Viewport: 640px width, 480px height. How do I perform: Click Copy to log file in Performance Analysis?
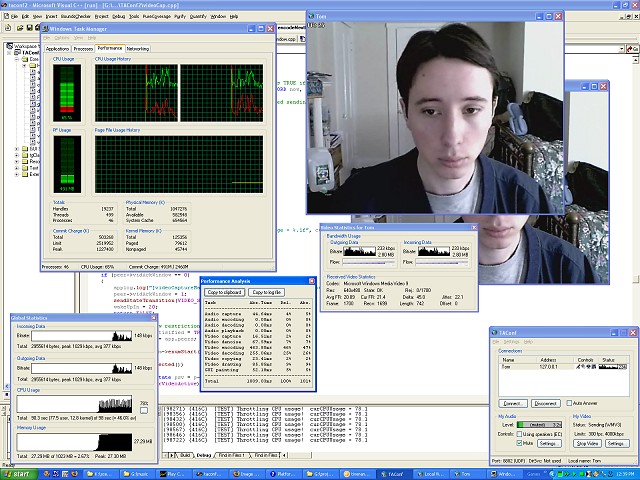click(267, 292)
